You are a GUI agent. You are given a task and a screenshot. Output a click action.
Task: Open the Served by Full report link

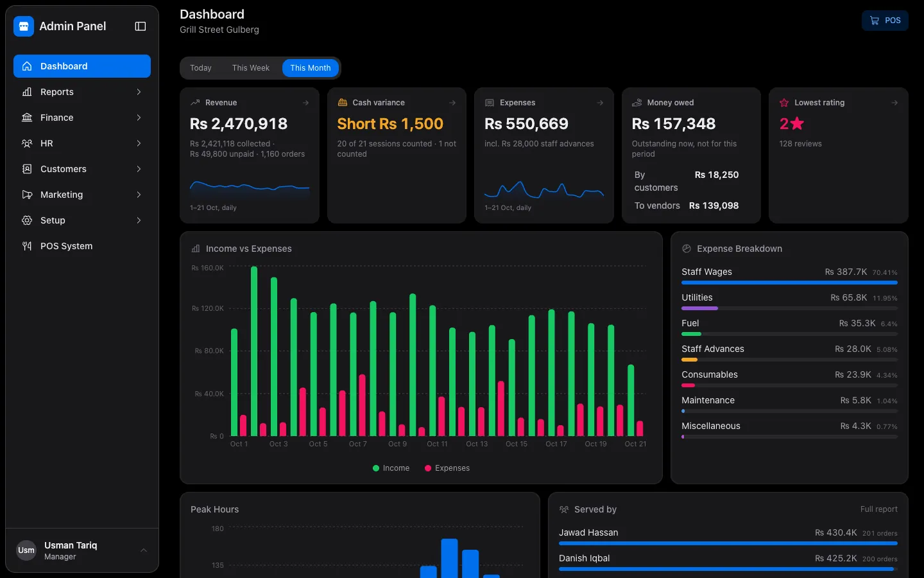click(x=879, y=509)
